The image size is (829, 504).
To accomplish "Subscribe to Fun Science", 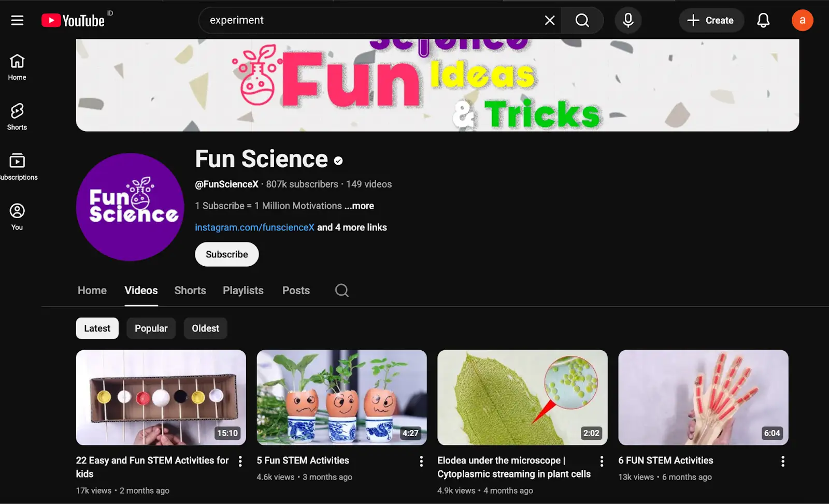I will coord(226,254).
